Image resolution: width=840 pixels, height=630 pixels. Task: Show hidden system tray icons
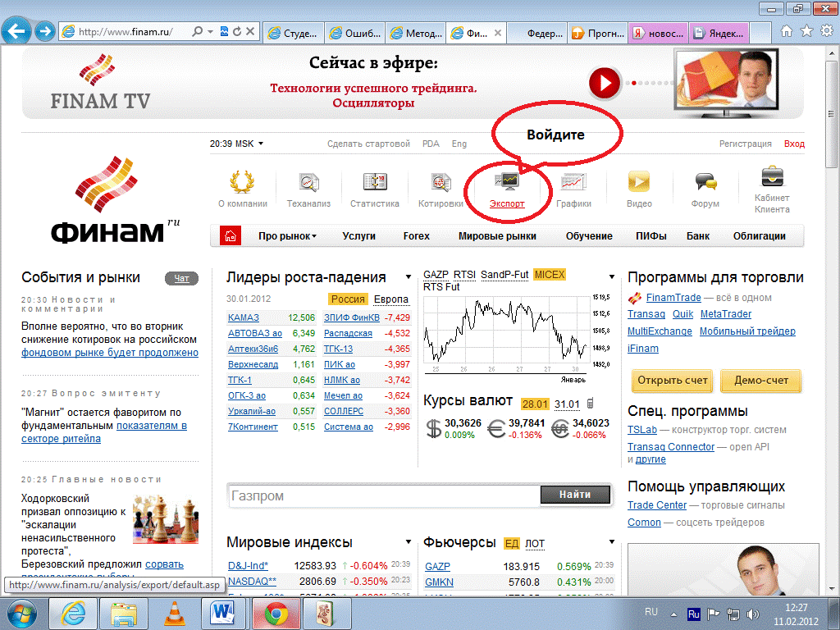pyautogui.click(x=674, y=614)
